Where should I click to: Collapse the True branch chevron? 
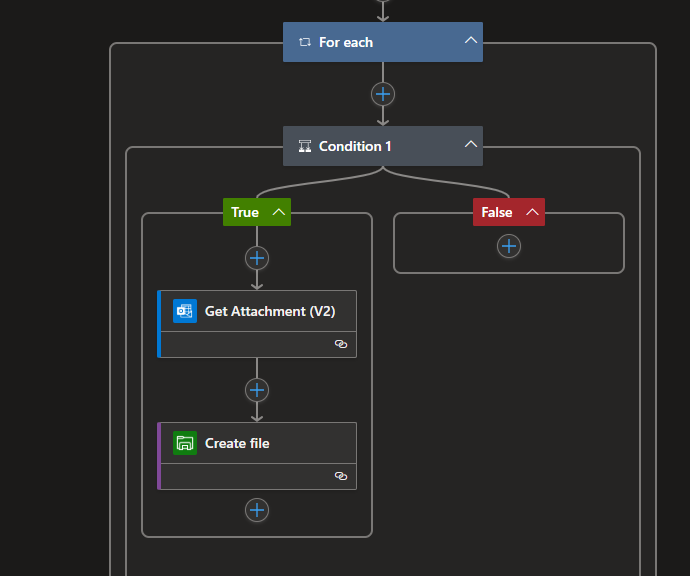[x=279, y=212]
